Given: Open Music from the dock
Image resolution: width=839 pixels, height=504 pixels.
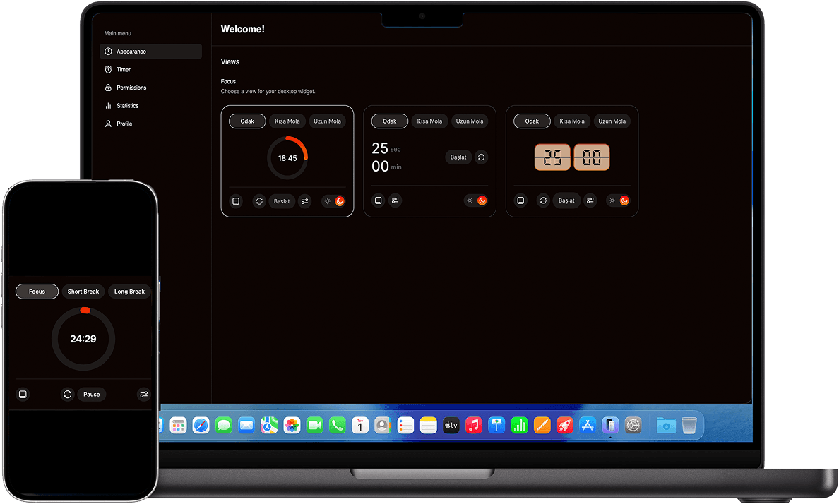Looking at the screenshot, I should 474,426.
